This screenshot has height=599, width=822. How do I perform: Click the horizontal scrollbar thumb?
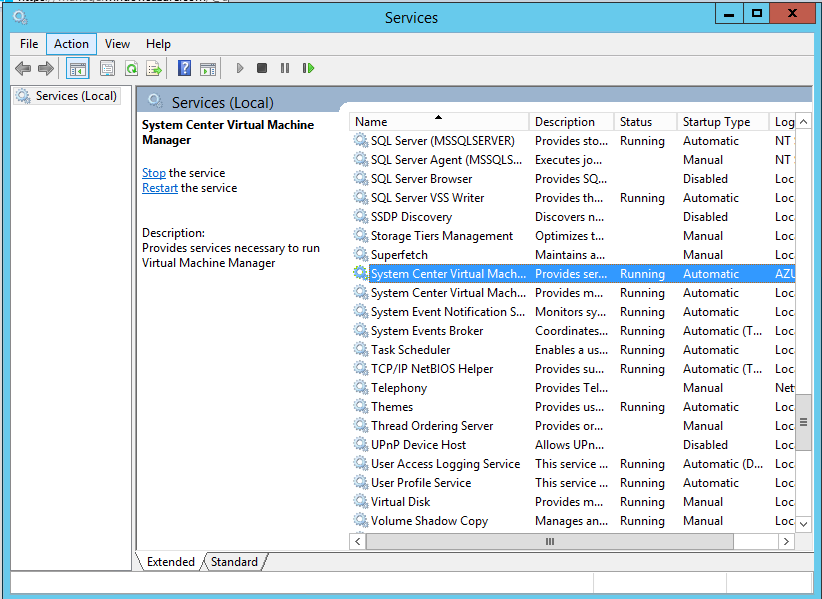coord(549,541)
